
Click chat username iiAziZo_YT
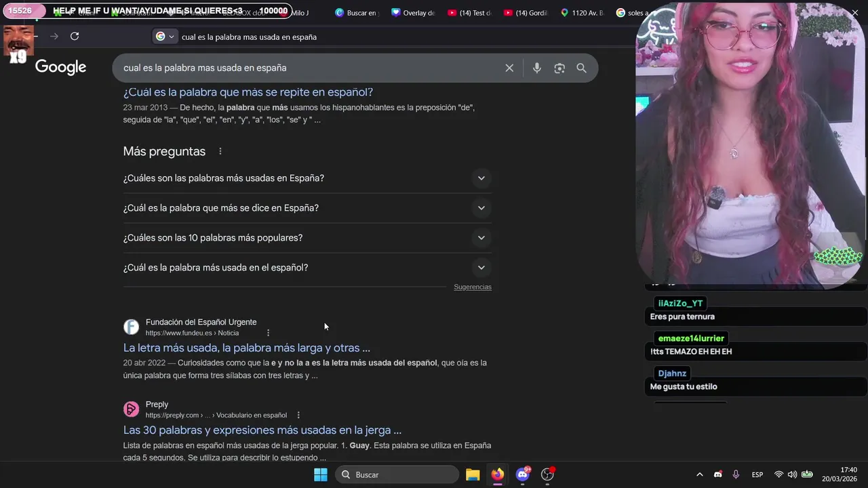click(680, 303)
